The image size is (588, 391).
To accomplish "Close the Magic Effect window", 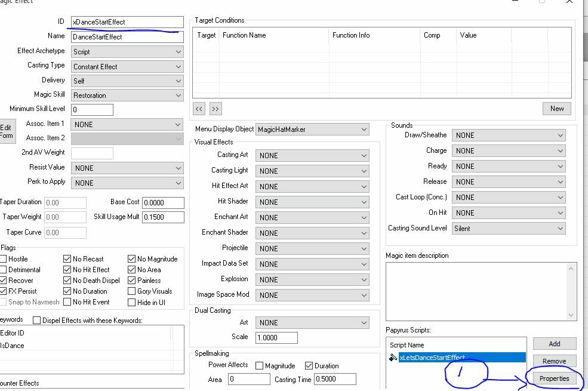I will tap(569, 2).
